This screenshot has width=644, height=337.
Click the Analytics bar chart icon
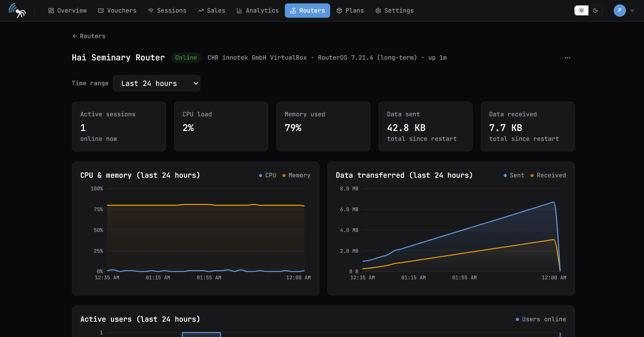tap(240, 11)
